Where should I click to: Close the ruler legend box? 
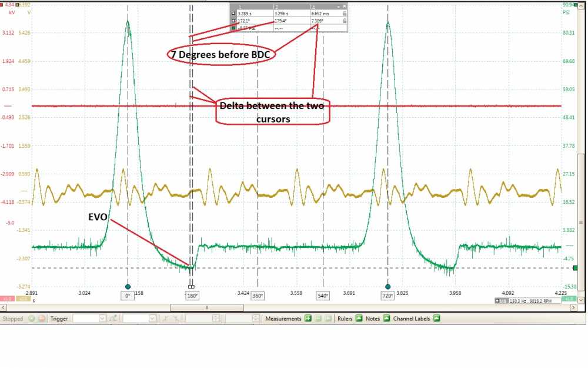pos(344,6)
